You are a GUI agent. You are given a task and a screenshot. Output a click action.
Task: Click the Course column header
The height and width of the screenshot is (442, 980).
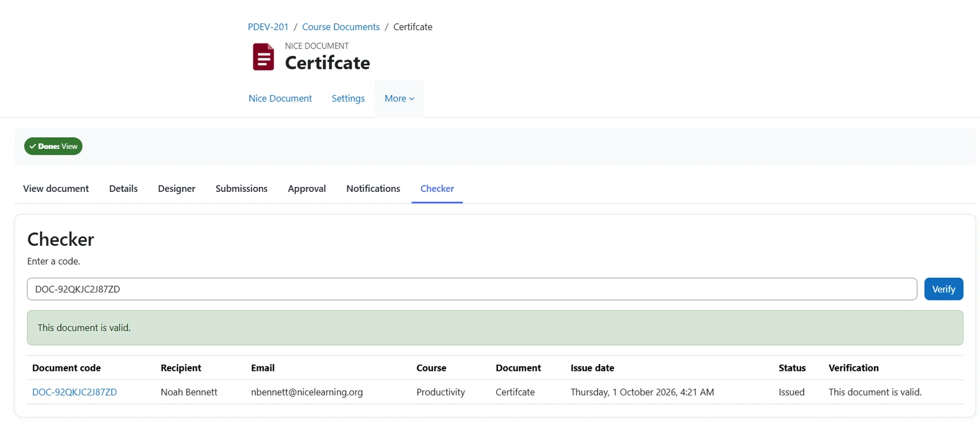431,368
